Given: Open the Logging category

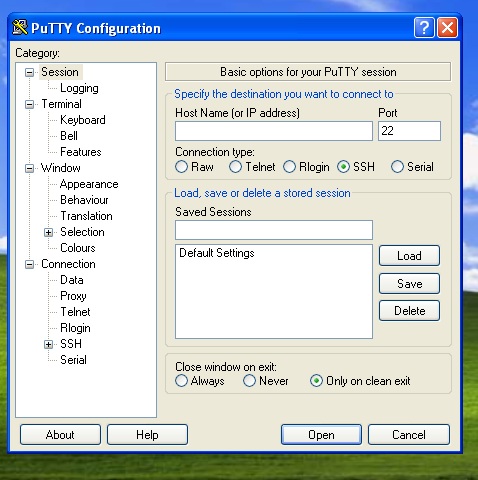Looking at the screenshot, I should 79,88.
